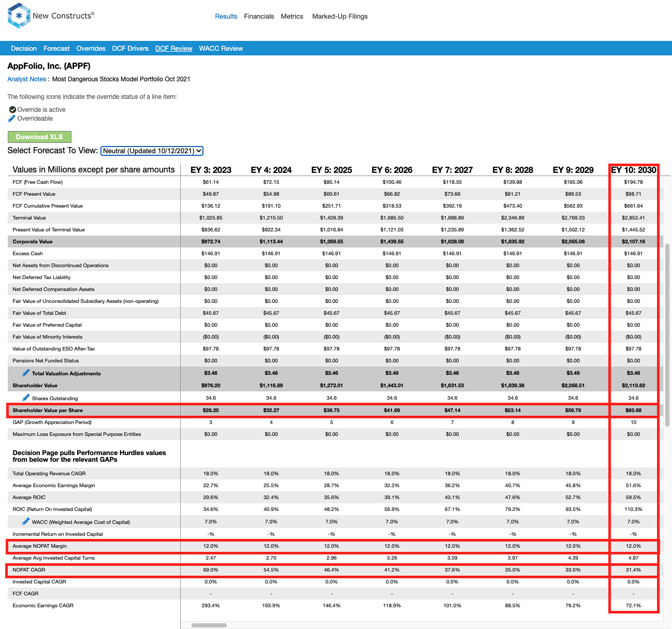The height and width of the screenshot is (629, 672).
Task: Click the Economic Earnings CAGR label
Action: click(x=43, y=606)
